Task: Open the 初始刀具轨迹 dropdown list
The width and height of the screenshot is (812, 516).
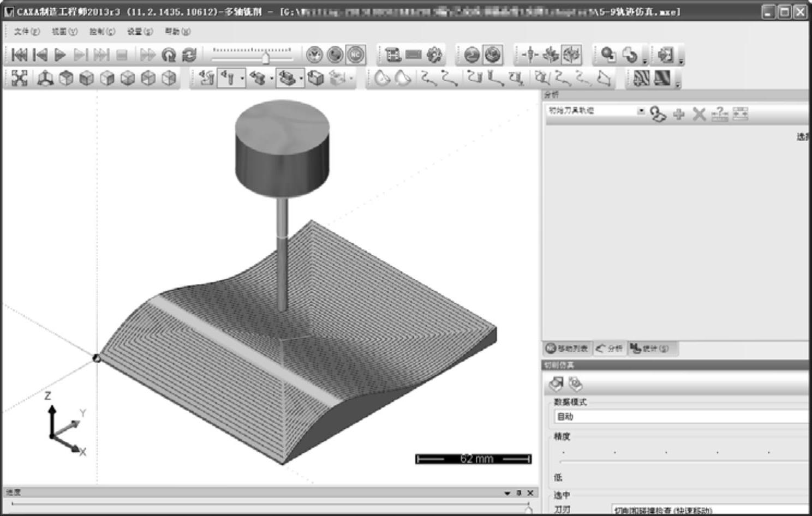Action: click(x=641, y=111)
